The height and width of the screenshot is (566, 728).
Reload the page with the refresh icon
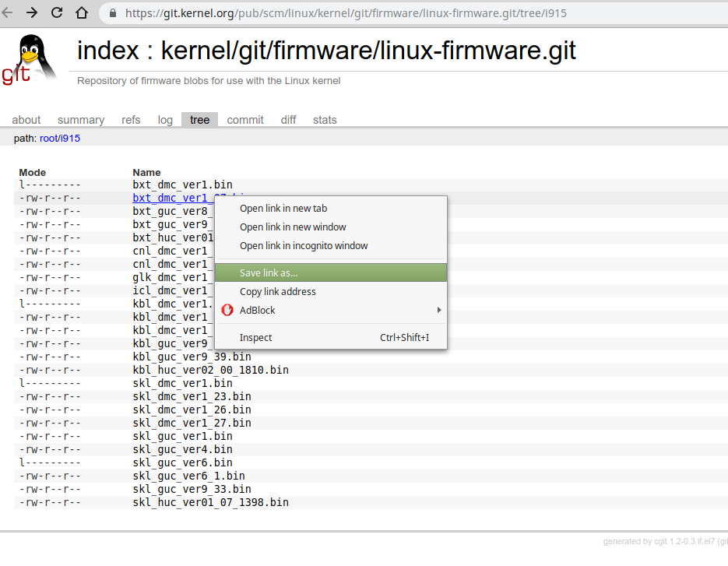(x=57, y=12)
